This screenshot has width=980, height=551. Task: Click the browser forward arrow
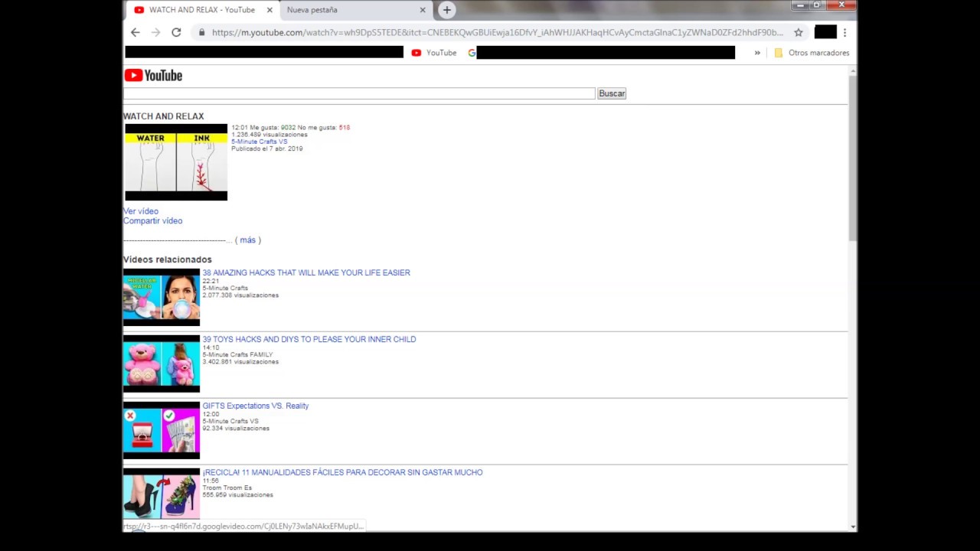pos(156,32)
